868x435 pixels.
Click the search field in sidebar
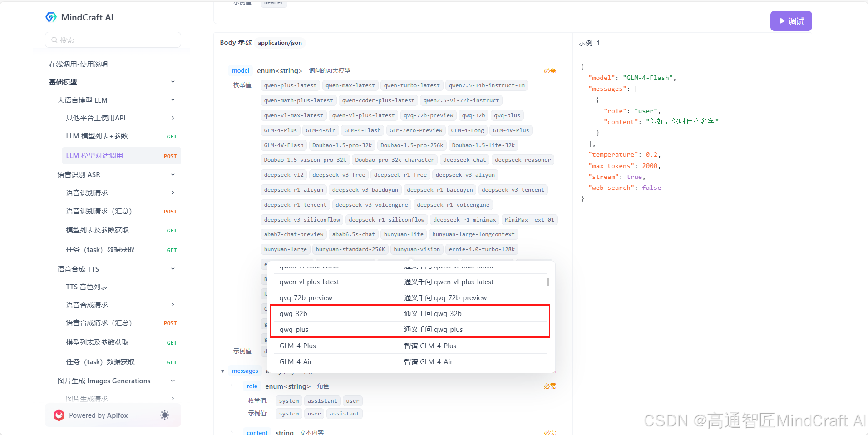point(113,40)
